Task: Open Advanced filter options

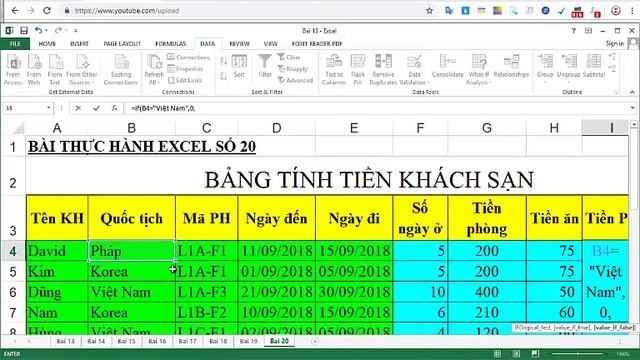Action: (295, 80)
